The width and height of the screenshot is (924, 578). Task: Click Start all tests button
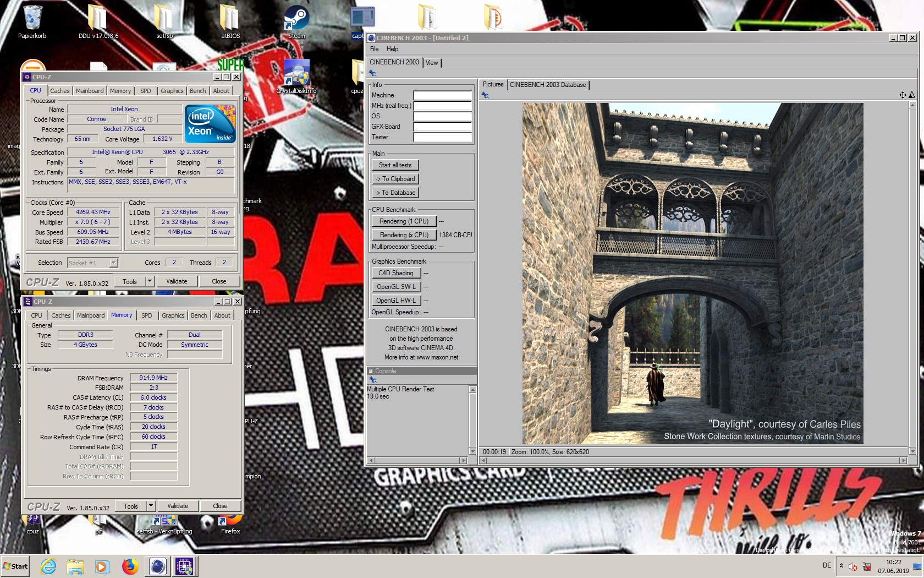coord(395,165)
